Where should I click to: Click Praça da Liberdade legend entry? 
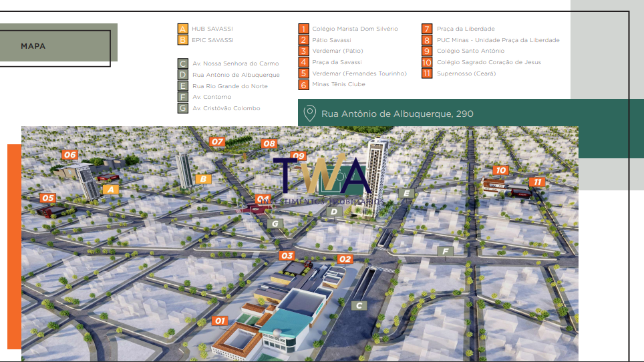(x=465, y=29)
